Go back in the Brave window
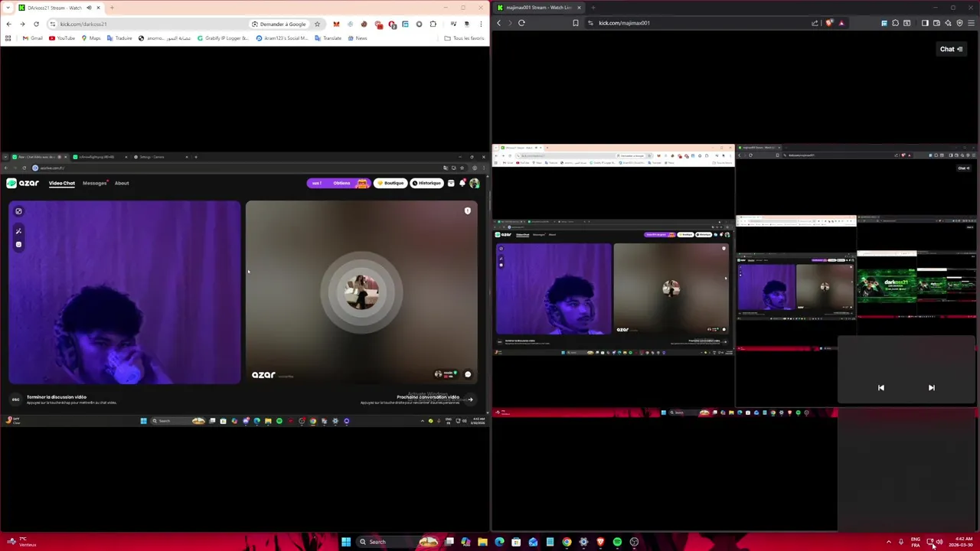 point(499,23)
